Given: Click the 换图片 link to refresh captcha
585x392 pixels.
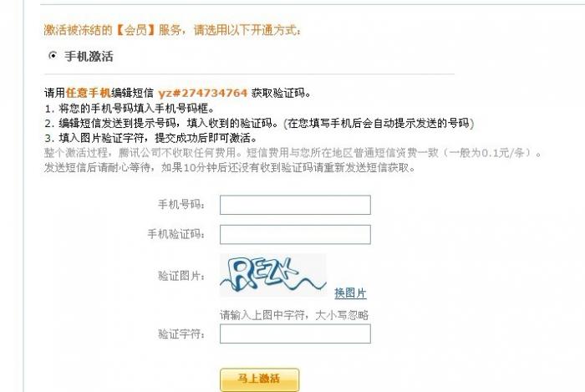Looking at the screenshot, I should pos(350,293).
